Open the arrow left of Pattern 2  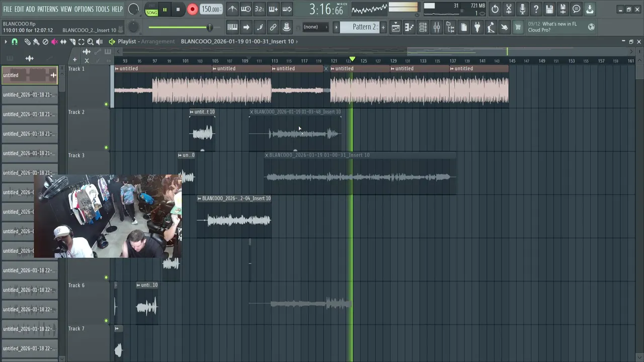(337, 27)
